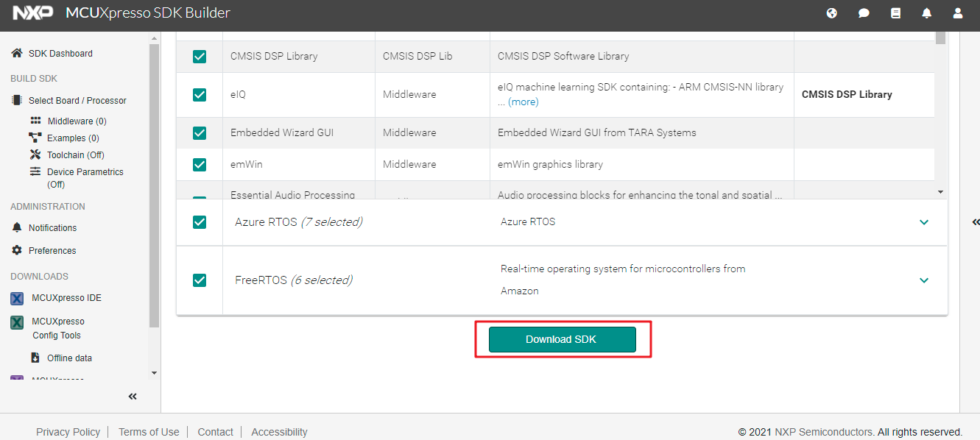
Task: Toggle the emWin middleware checkbox
Action: point(200,164)
